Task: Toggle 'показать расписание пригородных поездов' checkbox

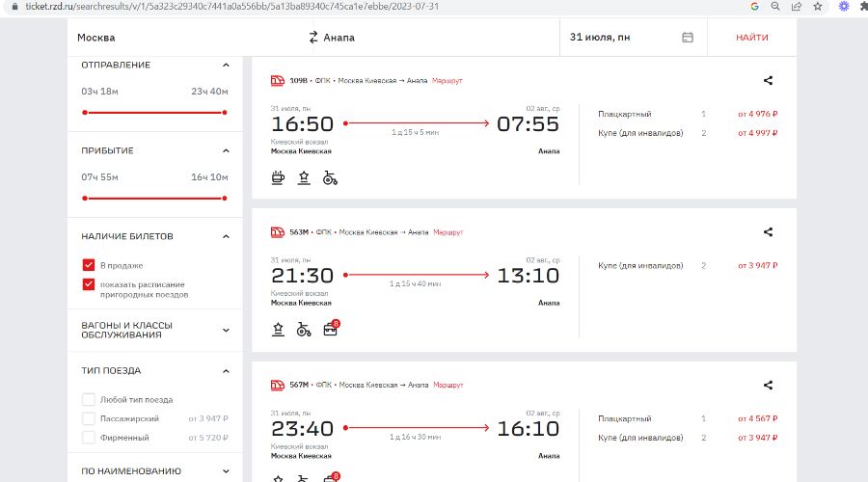Action: (x=89, y=284)
